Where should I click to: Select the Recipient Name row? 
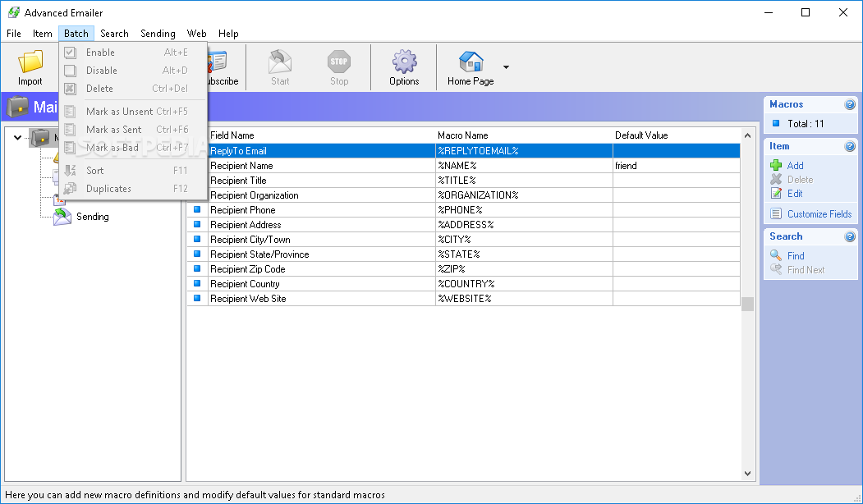[463, 166]
